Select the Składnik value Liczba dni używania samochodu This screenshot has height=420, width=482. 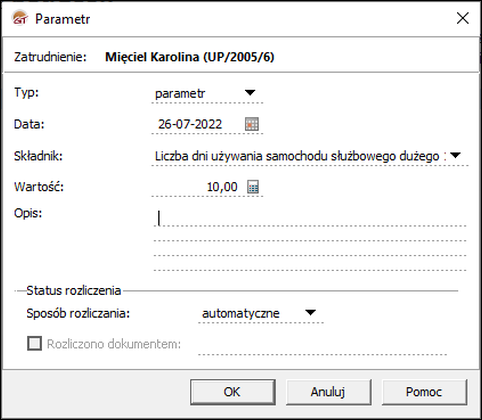coord(298,156)
